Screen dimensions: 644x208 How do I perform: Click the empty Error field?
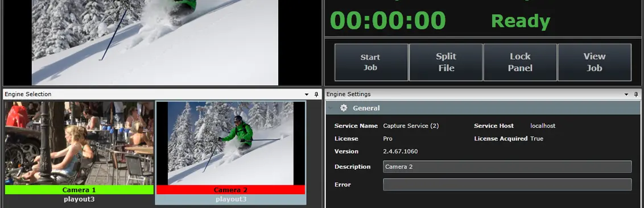pos(507,185)
